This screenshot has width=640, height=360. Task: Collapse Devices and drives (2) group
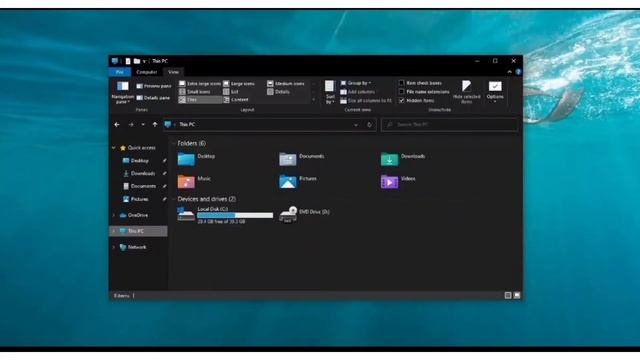pos(173,199)
